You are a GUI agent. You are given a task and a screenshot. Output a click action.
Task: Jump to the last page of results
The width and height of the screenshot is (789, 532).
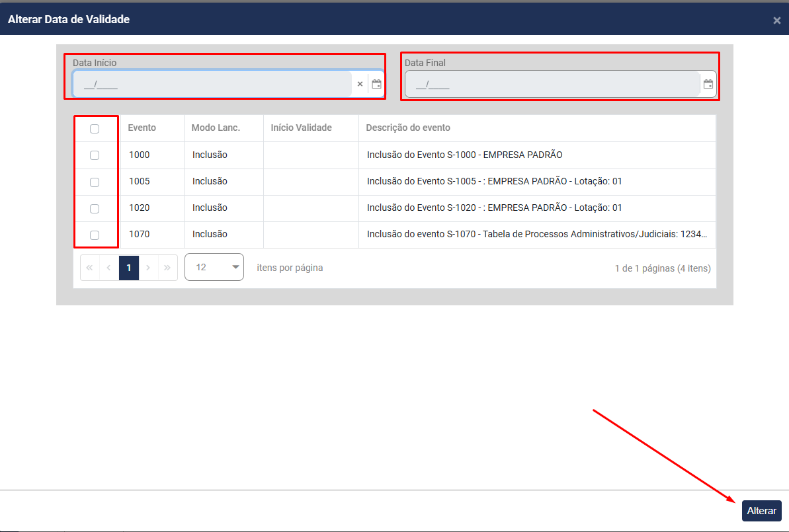(167, 268)
